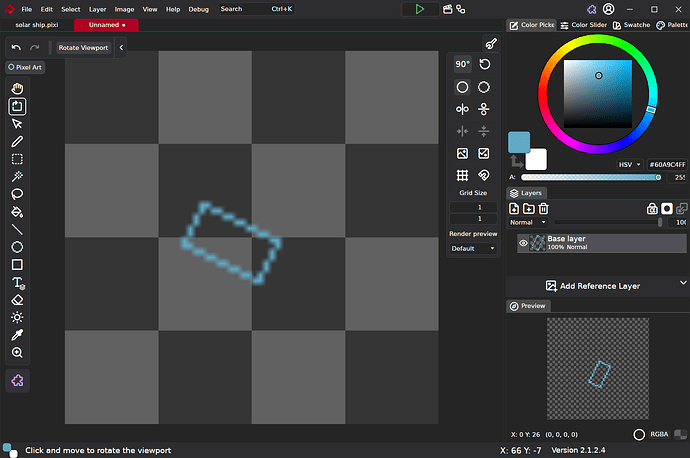690x458 pixels.
Task: Open the Edit menu
Action: (x=47, y=9)
